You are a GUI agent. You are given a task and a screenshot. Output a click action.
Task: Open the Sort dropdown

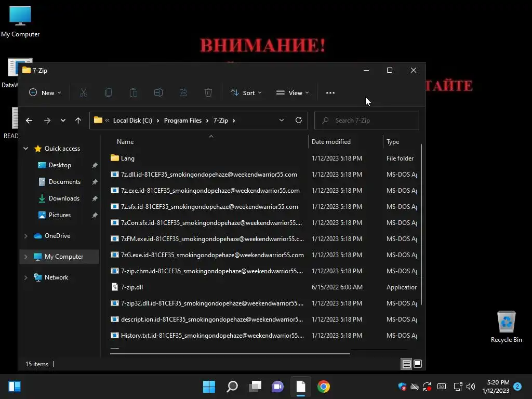(246, 92)
